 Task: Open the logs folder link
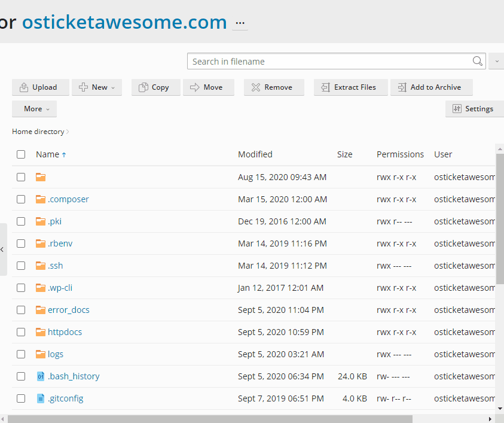[55, 354]
